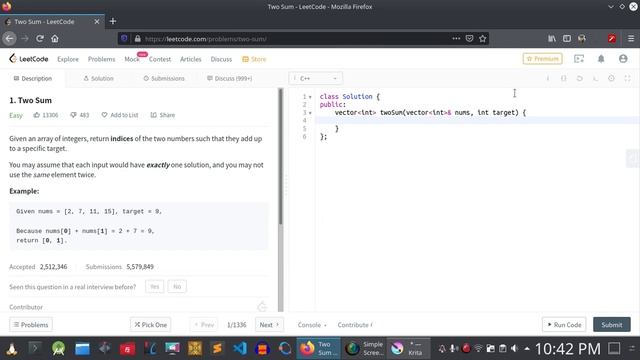Toggle Firefox sidebar view icon

(x=567, y=39)
